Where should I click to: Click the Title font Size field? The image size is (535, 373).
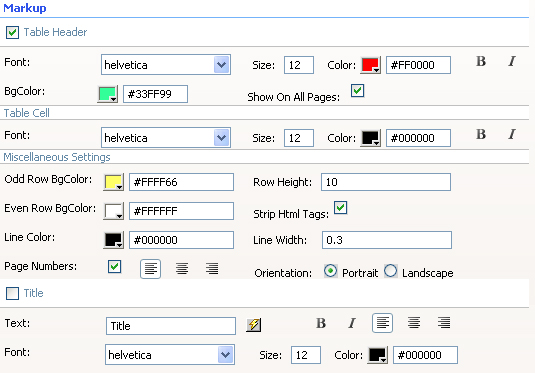pos(306,355)
